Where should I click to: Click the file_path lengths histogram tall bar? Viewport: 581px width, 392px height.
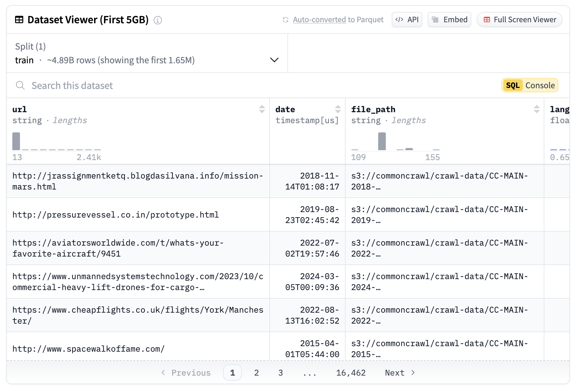point(382,141)
